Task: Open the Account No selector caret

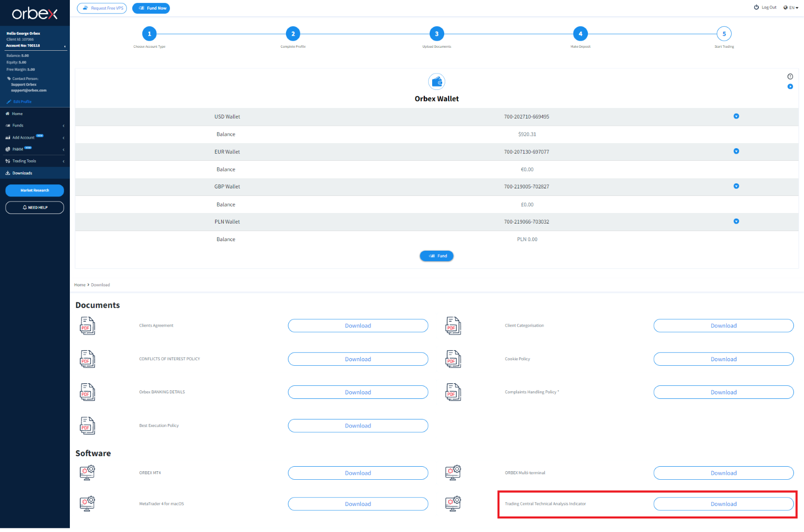Action: click(x=65, y=47)
